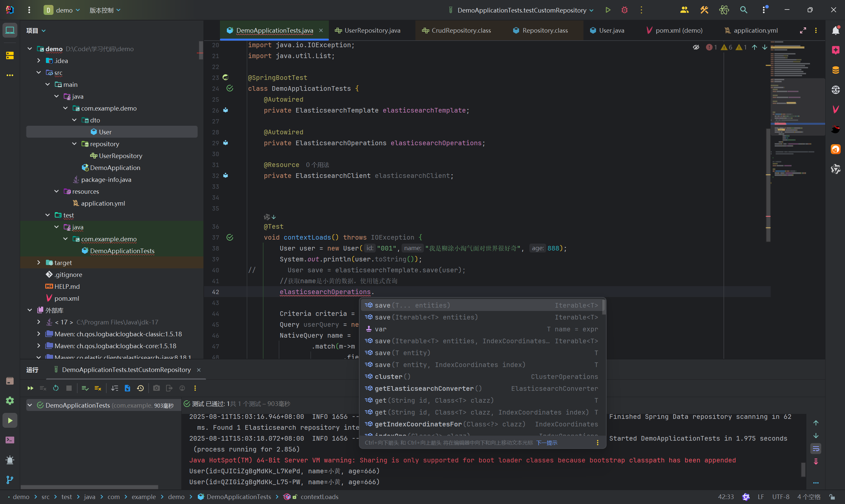This screenshot has height=504, width=845.
Task: Close the DemoApplicationTests.java tab
Action: click(321, 30)
